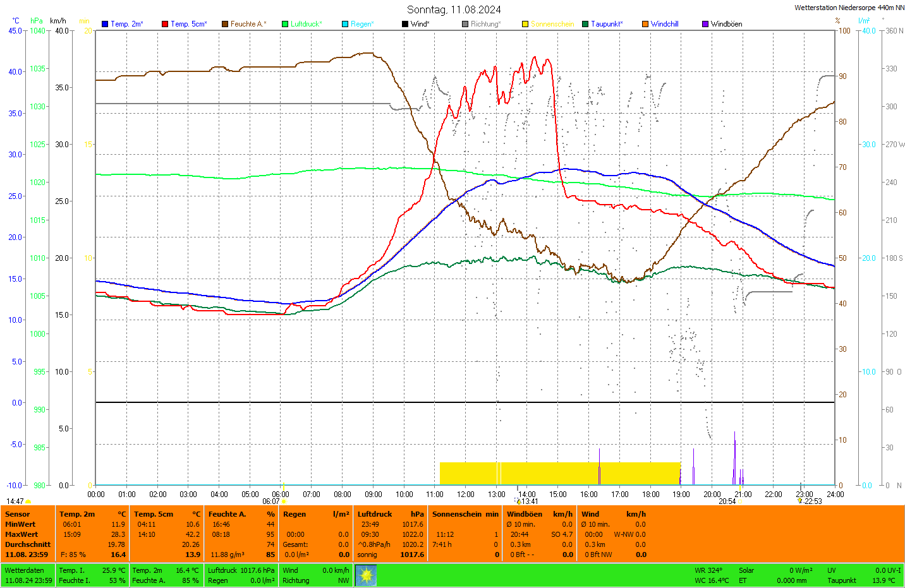The width and height of the screenshot is (905, 588).
Task: Click the Wetterstation Niedersorpe station label
Action: coord(849,8)
